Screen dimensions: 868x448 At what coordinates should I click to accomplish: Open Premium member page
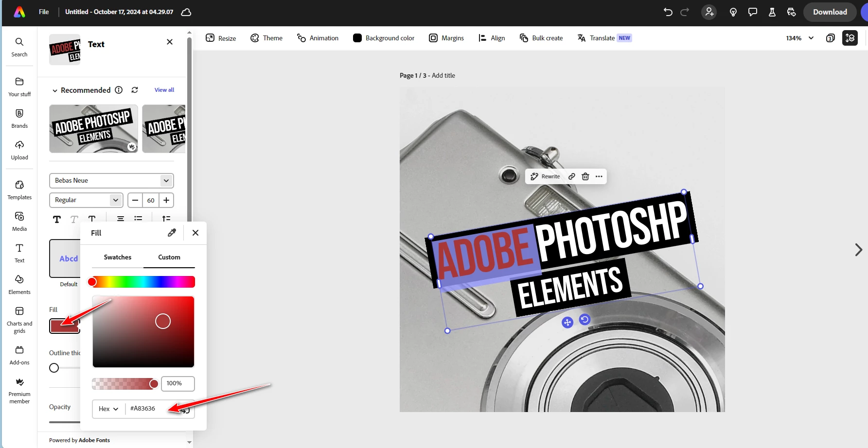pyautogui.click(x=19, y=391)
